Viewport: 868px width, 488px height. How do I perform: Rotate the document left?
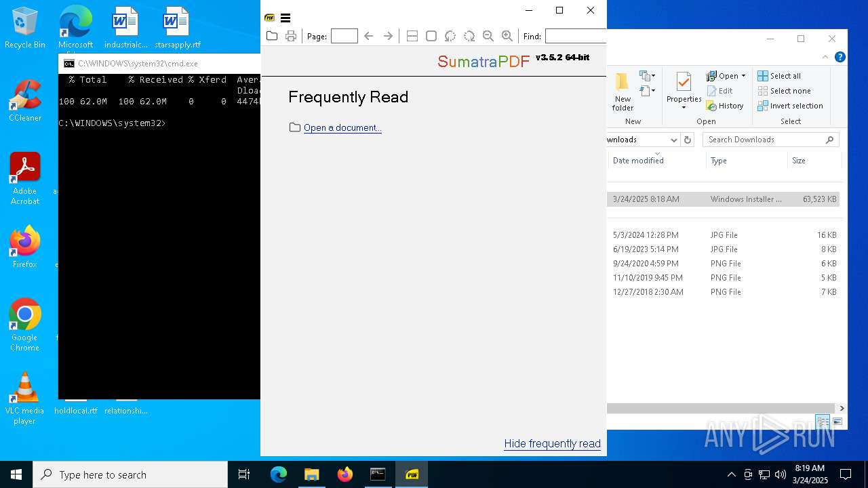point(450,36)
